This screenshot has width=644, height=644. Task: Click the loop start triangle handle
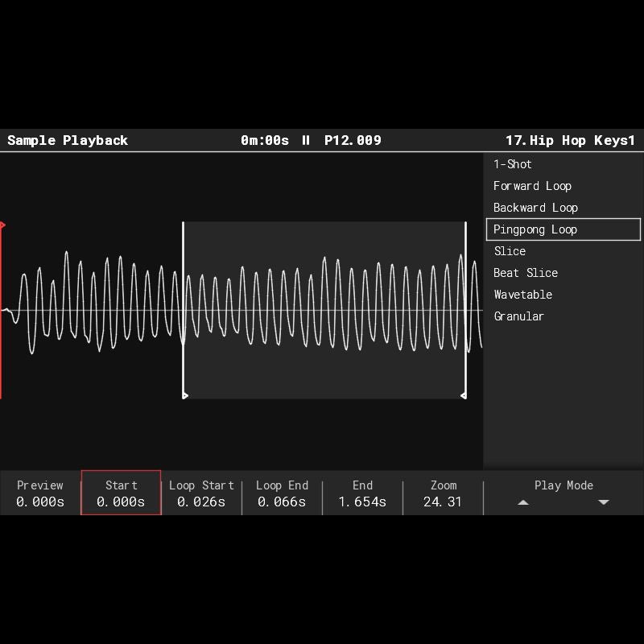pos(185,395)
